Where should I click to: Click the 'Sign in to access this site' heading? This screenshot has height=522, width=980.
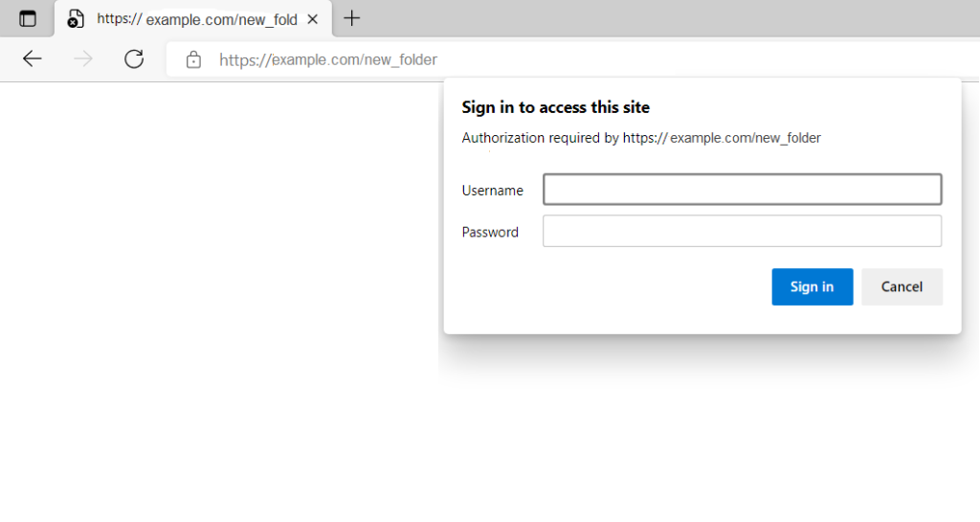point(556,107)
